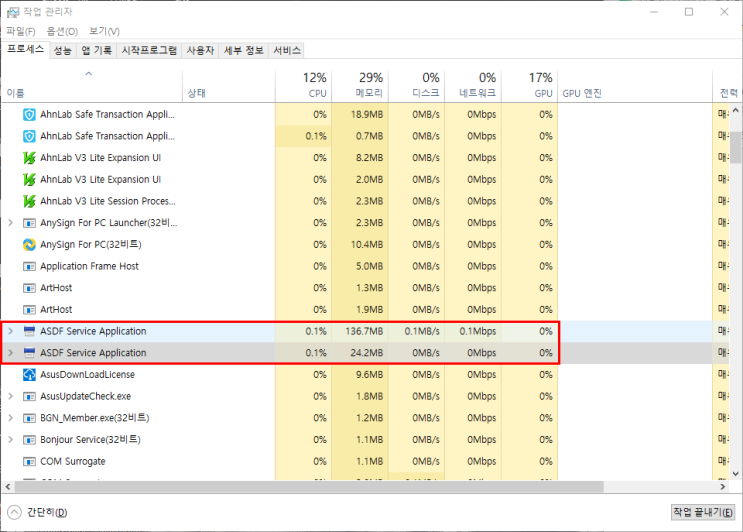Sort by the 네트워크 column header
This screenshot has width=743, height=532.
472,86
